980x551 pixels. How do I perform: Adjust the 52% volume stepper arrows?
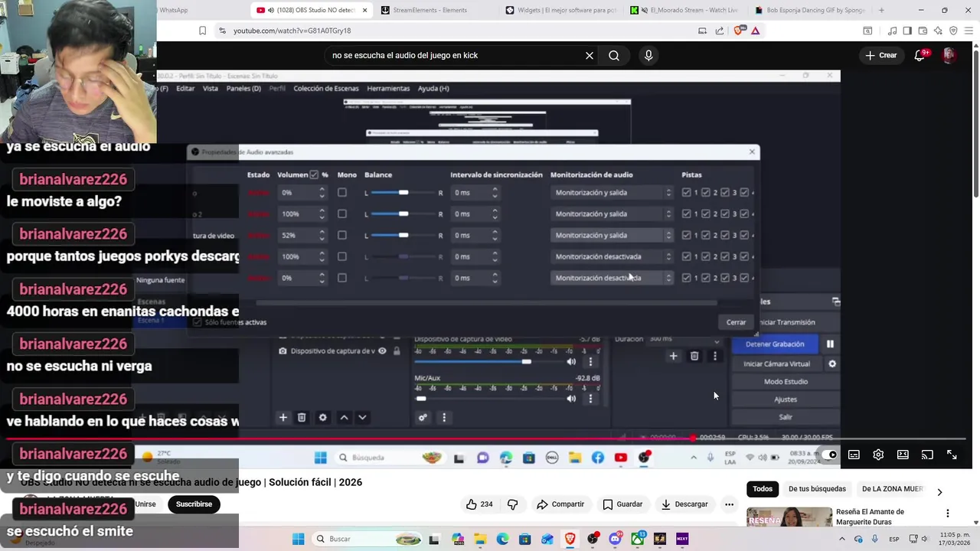click(x=322, y=235)
